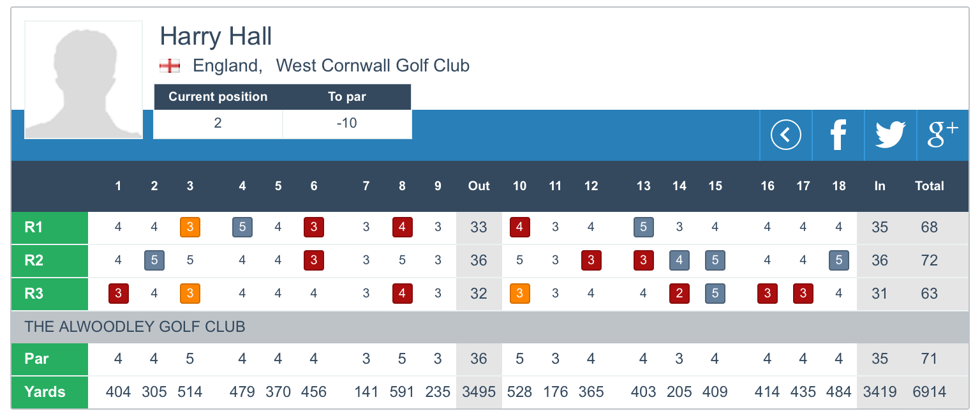980x418 pixels.
Task: Select the R2 round row label
Action: 50,260
